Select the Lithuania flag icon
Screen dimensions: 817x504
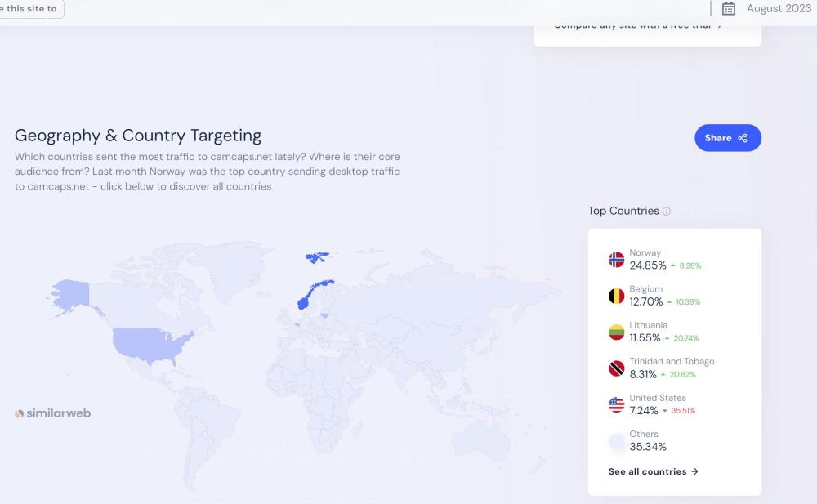click(x=616, y=332)
